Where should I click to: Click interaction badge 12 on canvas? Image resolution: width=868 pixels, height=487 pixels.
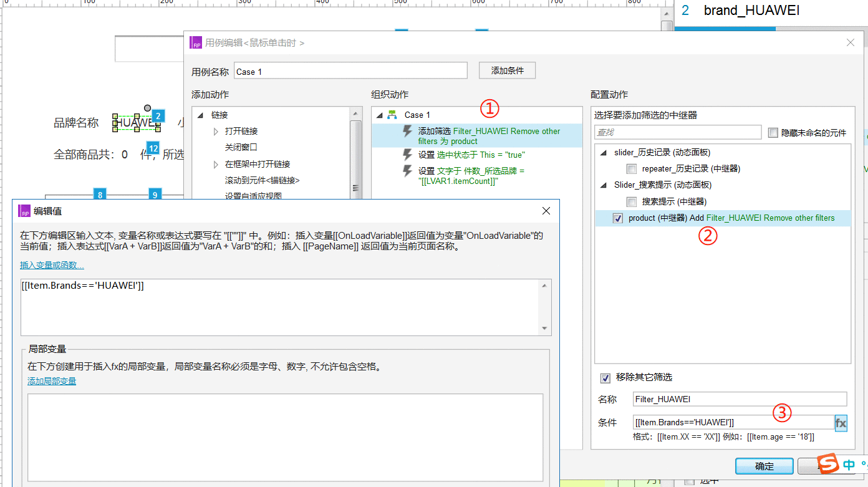click(x=153, y=148)
